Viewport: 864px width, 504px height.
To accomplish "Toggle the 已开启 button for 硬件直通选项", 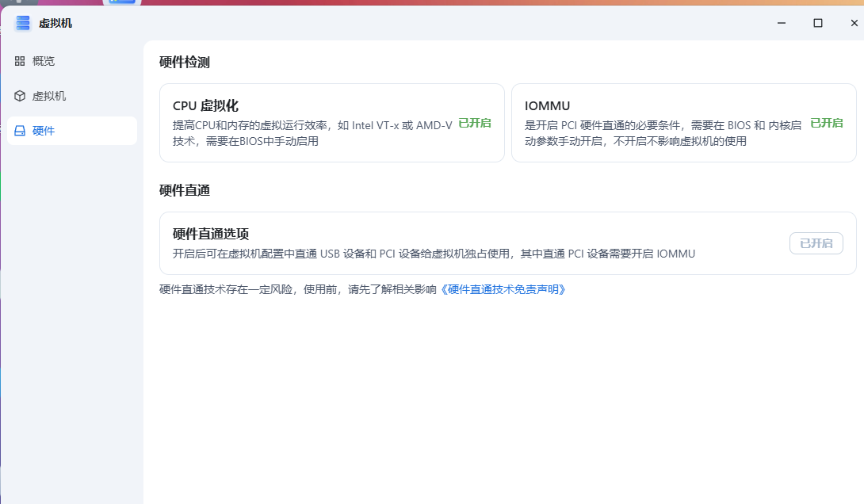I will pos(816,243).
